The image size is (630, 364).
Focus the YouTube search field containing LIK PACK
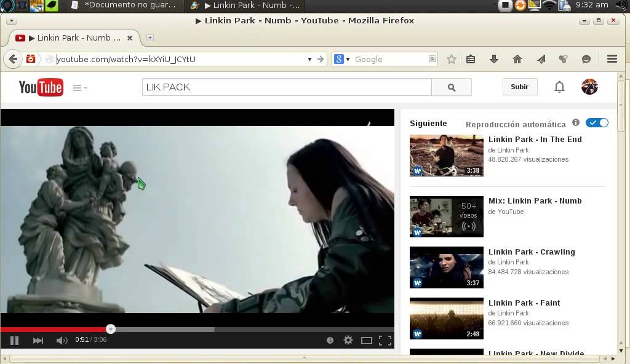click(287, 87)
